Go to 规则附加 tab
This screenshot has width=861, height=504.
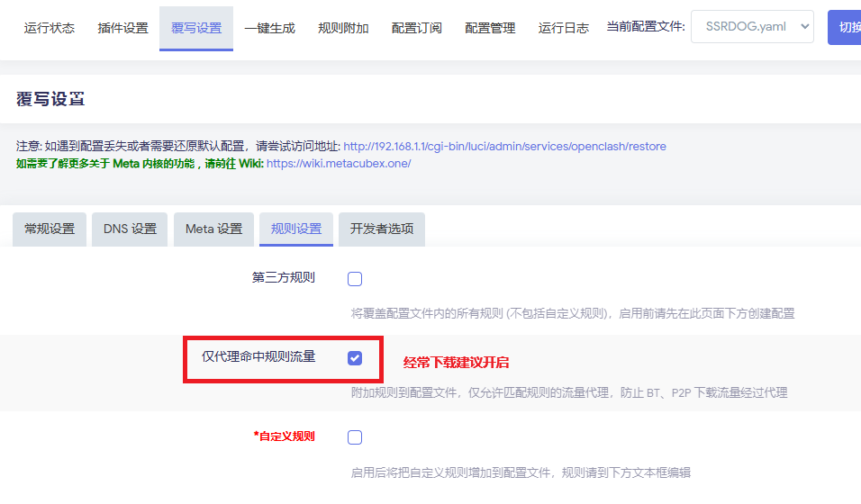pos(343,28)
